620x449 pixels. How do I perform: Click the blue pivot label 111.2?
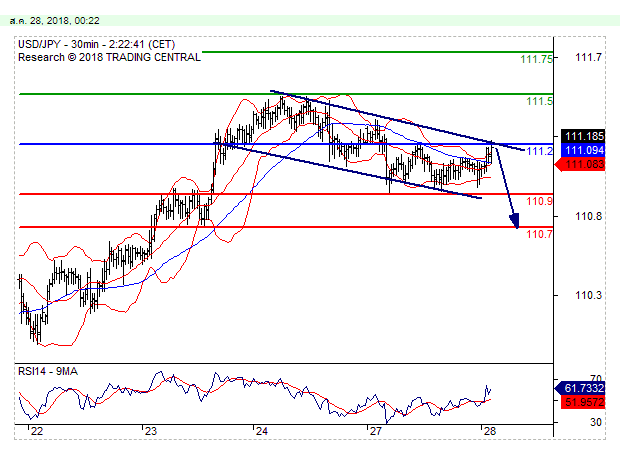point(539,151)
